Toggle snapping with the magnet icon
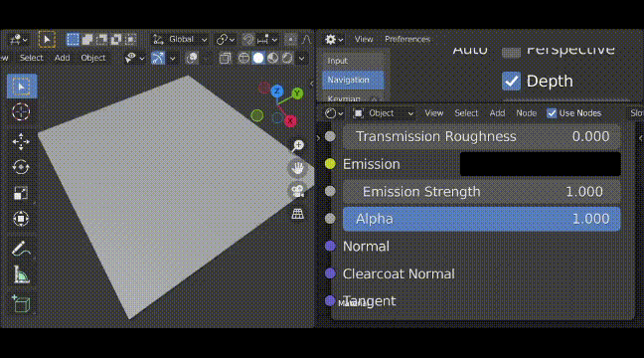The width and height of the screenshot is (644, 358). point(247,40)
